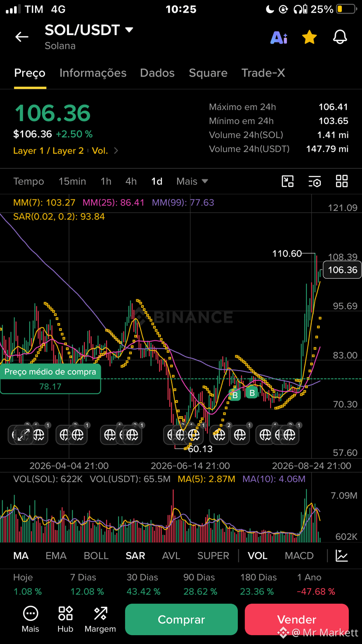The height and width of the screenshot is (644, 362).
Task: Open the AI assistant icon
Action: [x=279, y=38]
